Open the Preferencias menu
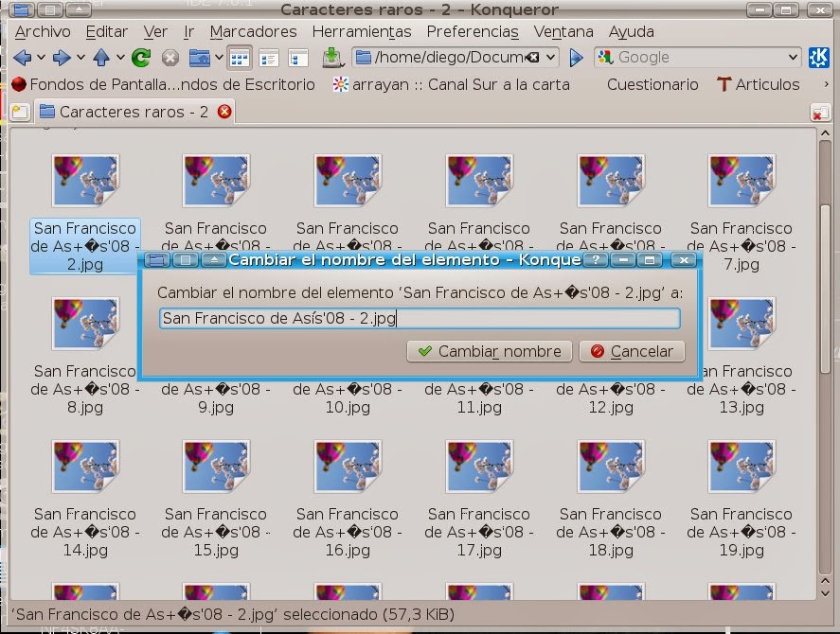The height and width of the screenshot is (634, 840). pyautogui.click(x=473, y=31)
